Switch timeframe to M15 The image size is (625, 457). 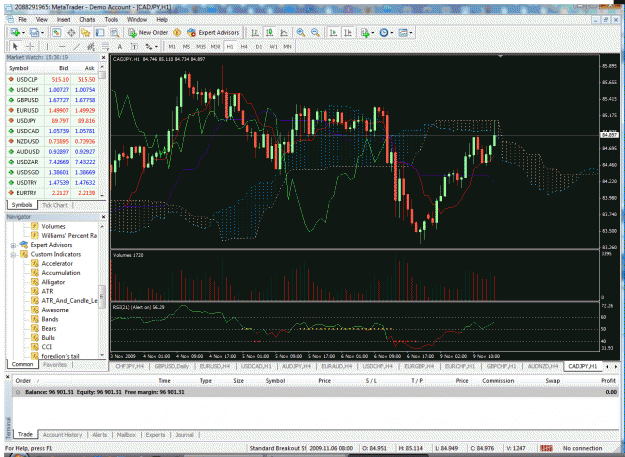pyautogui.click(x=200, y=47)
